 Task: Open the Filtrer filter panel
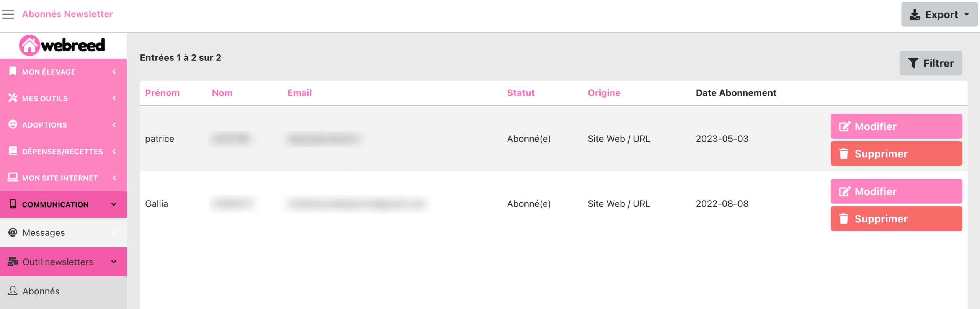point(931,63)
